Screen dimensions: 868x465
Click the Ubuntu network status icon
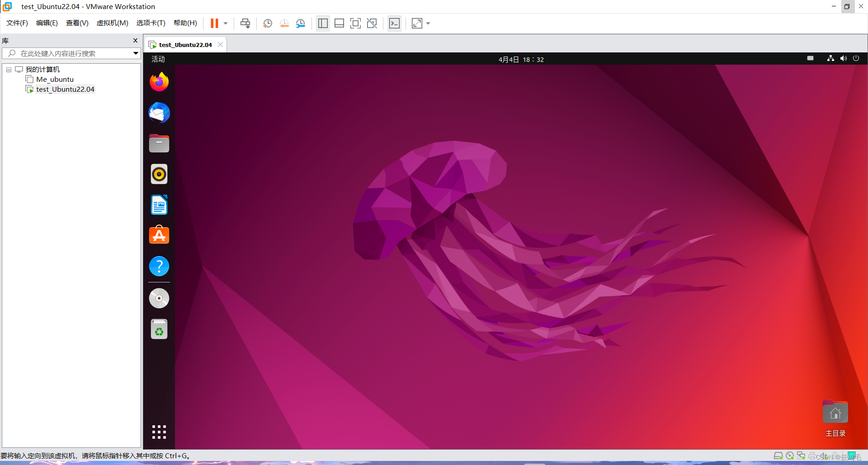pos(830,58)
